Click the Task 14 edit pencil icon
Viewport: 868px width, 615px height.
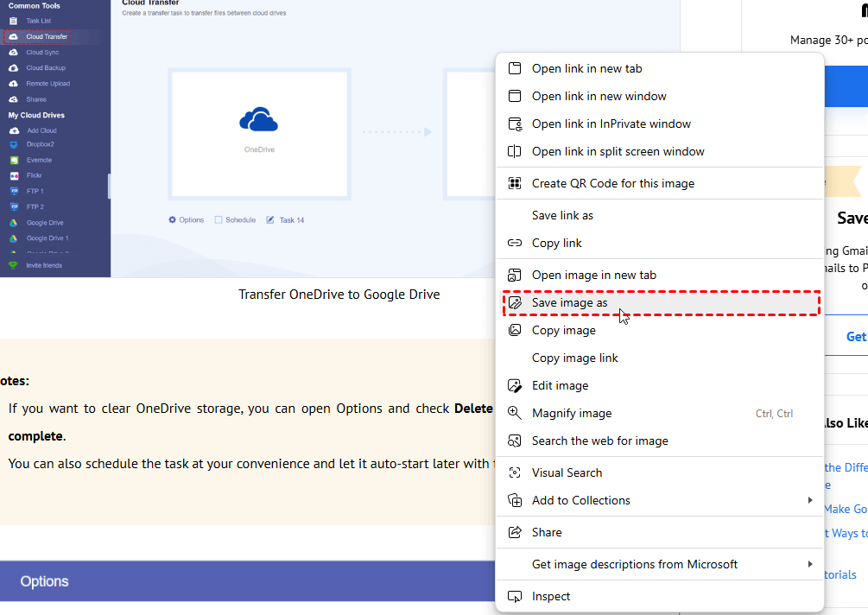coord(270,219)
